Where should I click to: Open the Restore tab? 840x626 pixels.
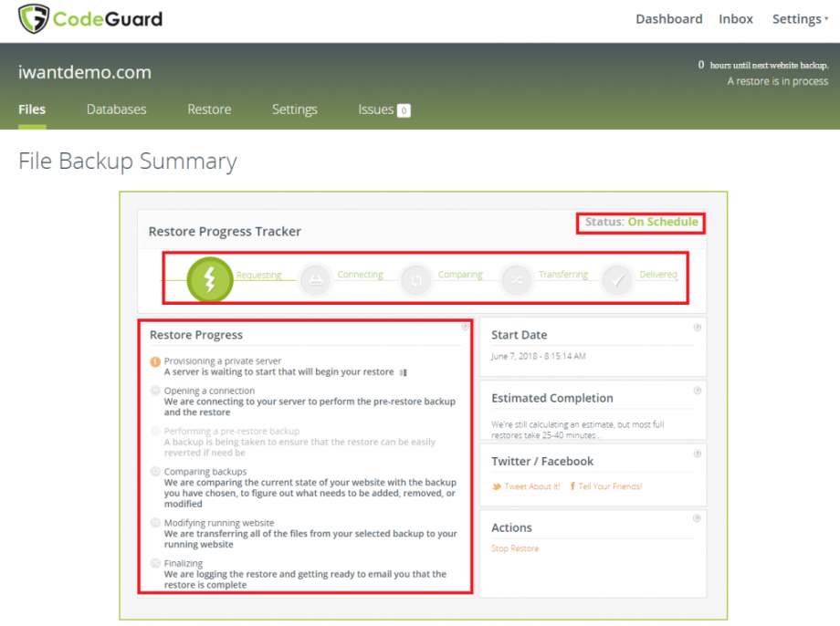pyautogui.click(x=208, y=109)
